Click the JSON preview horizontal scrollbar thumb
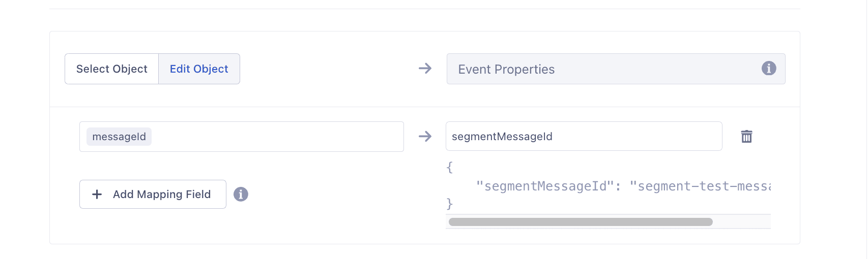 [x=580, y=222]
